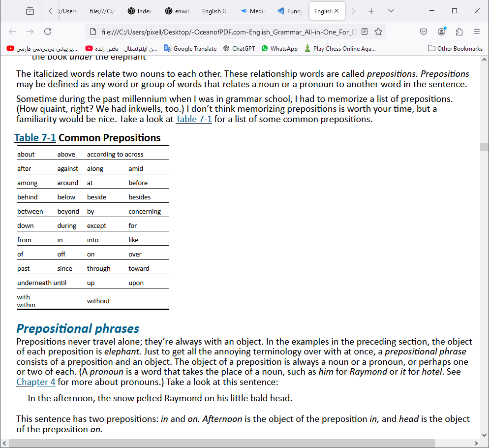The width and height of the screenshot is (489, 448).
Task: Click the table cell 'between'
Action: pos(30,211)
